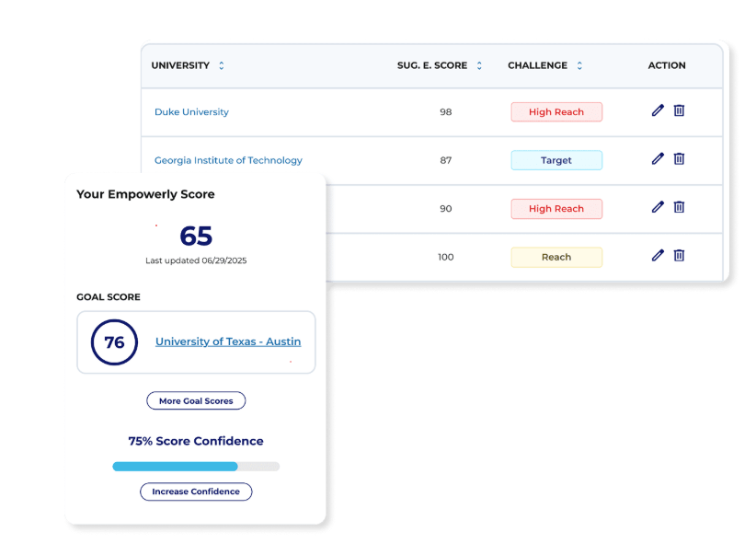756x555 pixels.
Task: Edit the Georgia Institute of Technology entry
Action: point(658,159)
